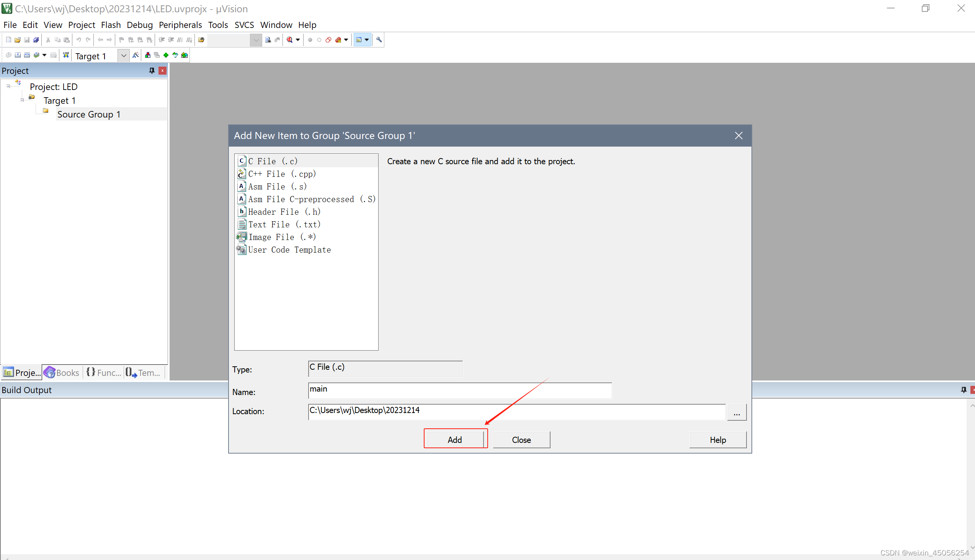Toggle the Project pane pin
The width and height of the screenshot is (975, 560).
tap(152, 70)
